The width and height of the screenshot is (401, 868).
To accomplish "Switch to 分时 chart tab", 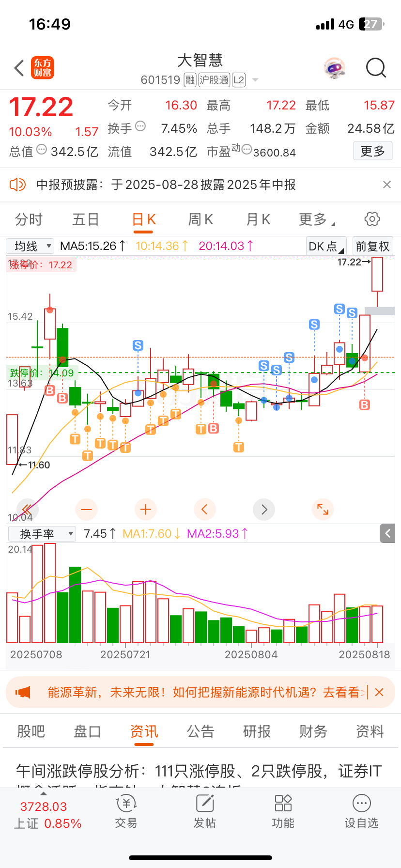I will tap(29, 219).
